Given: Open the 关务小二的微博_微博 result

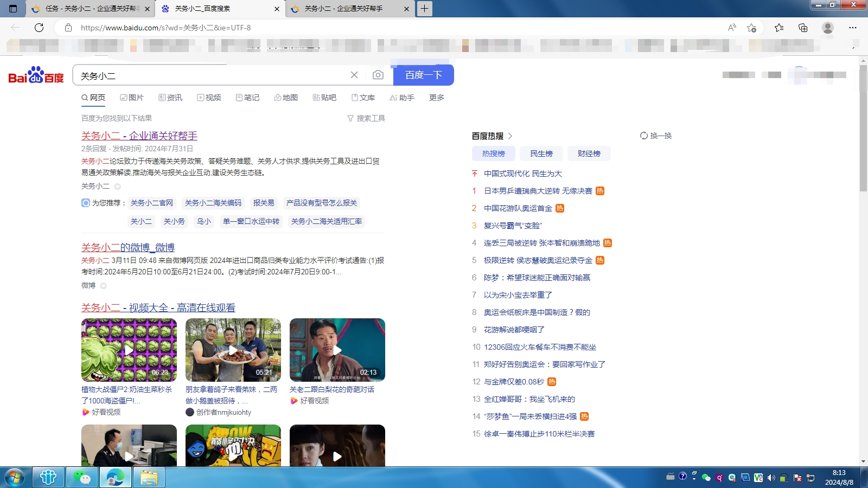Looking at the screenshot, I should point(128,247).
